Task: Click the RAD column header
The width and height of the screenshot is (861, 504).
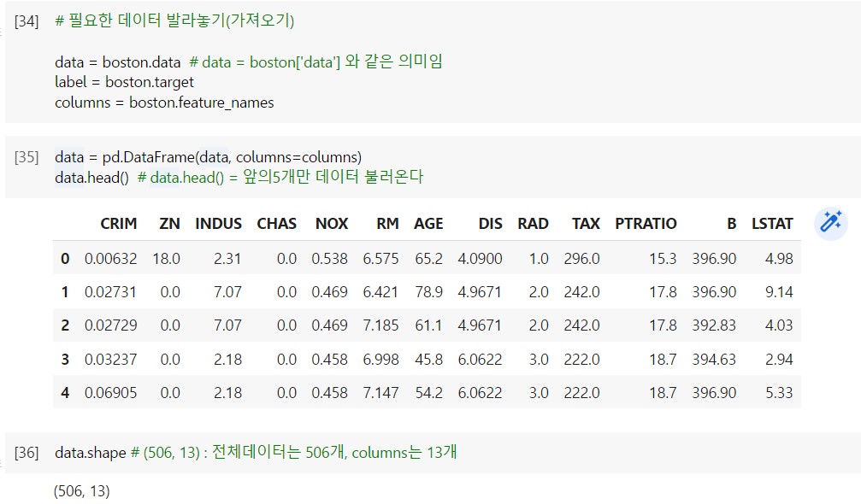Action: [x=534, y=224]
